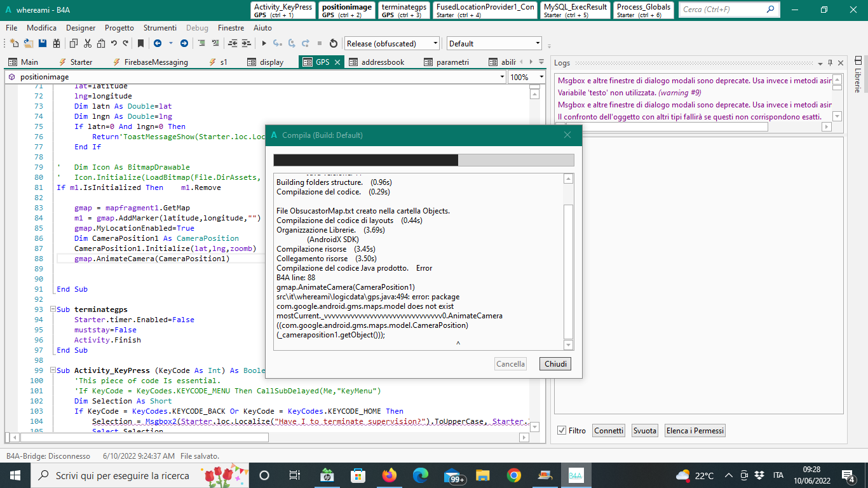Click the Svuota button to clear logs

(x=645, y=430)
